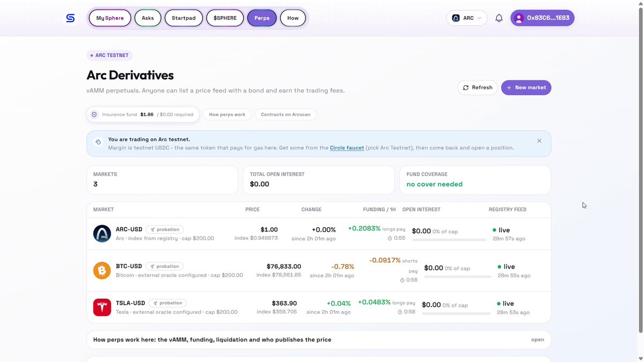Click the TOTAL OPEN INTEREST card
This screenshot has width=644, height=362.
pos(319,180)
